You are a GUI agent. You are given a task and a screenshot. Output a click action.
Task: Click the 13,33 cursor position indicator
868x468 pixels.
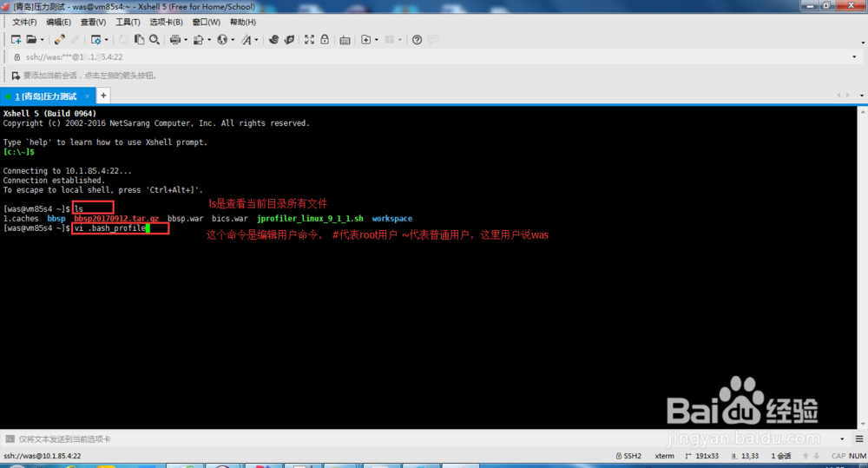pos(745,456)
